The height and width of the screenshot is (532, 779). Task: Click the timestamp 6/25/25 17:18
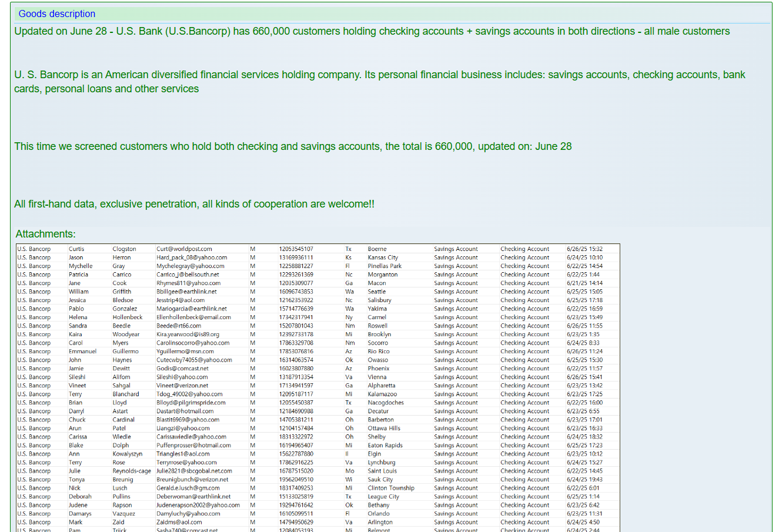(584, 300)
